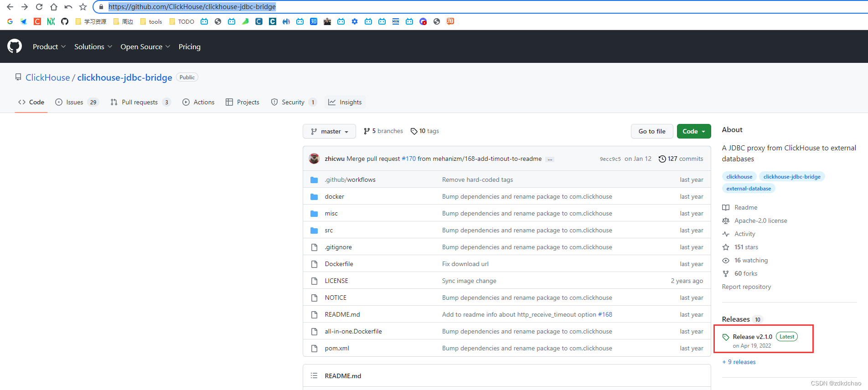Open issue #168 link in README.md commit
The image size is (868, 390).
tap(605, 314)
